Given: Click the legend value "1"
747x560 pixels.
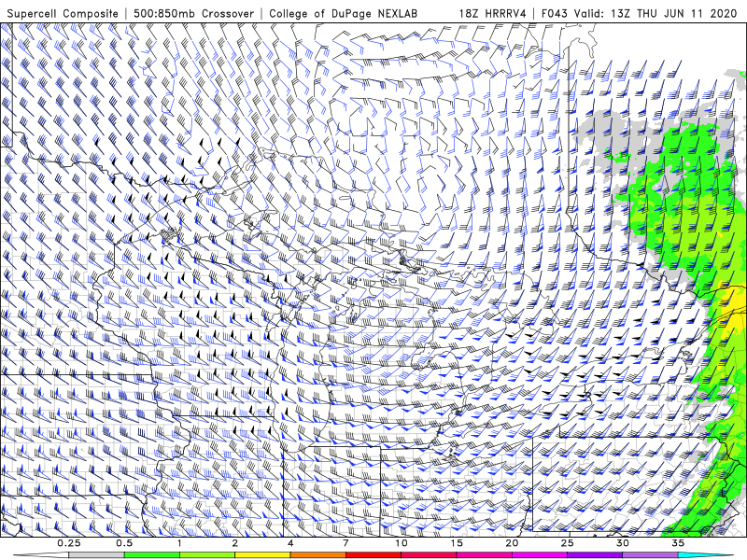Looking at the screenshot, I should [179, 543].
